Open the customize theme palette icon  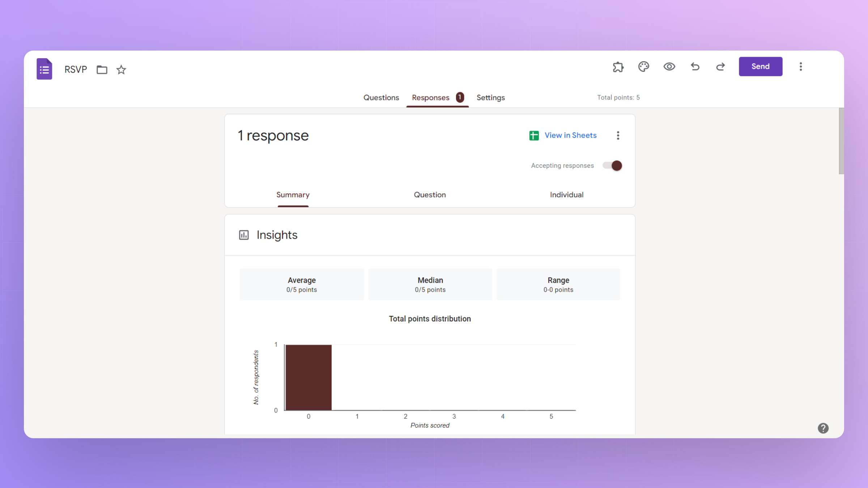[x=644, y=67]
